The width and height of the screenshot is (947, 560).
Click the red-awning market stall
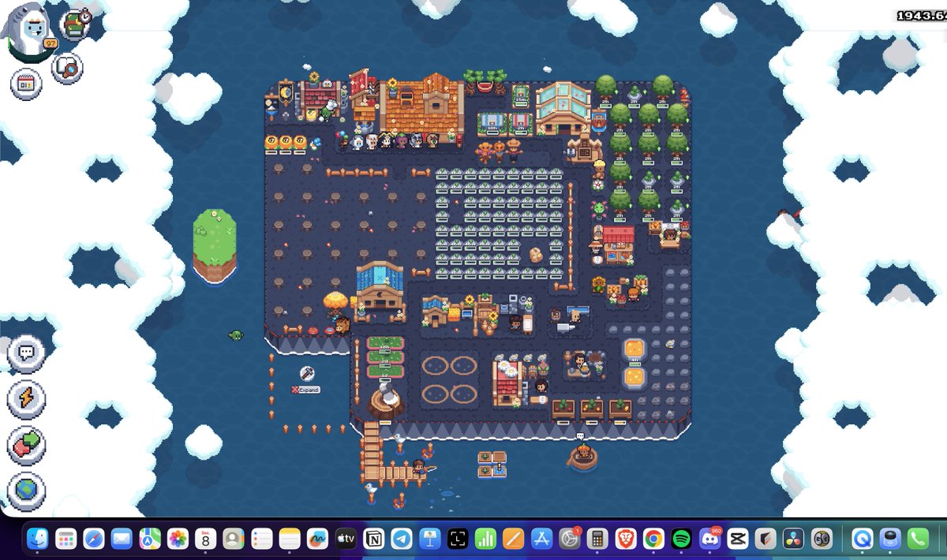coord(618,244)
